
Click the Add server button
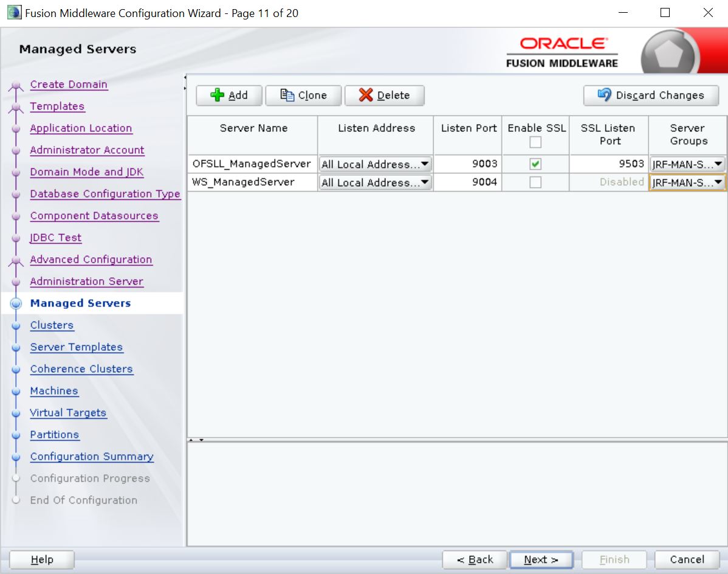pyautogui.click(x=229, y=95)
